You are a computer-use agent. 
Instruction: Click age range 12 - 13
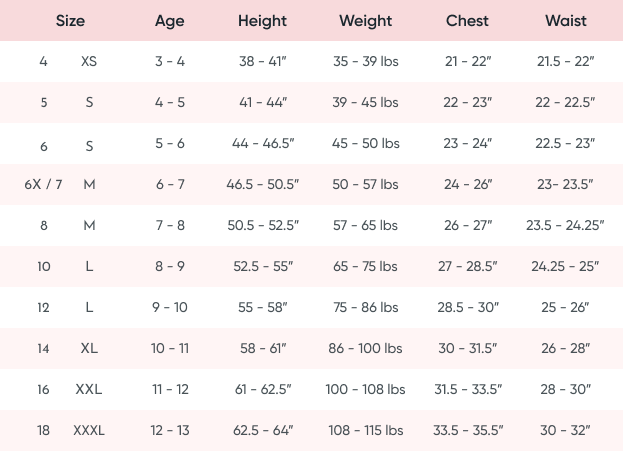point(170,431)
